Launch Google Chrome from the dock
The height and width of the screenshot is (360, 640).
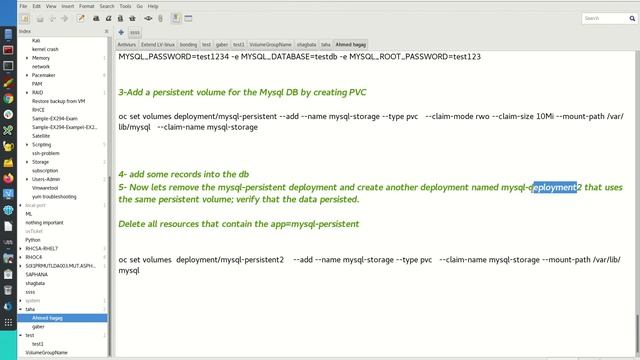8,98
